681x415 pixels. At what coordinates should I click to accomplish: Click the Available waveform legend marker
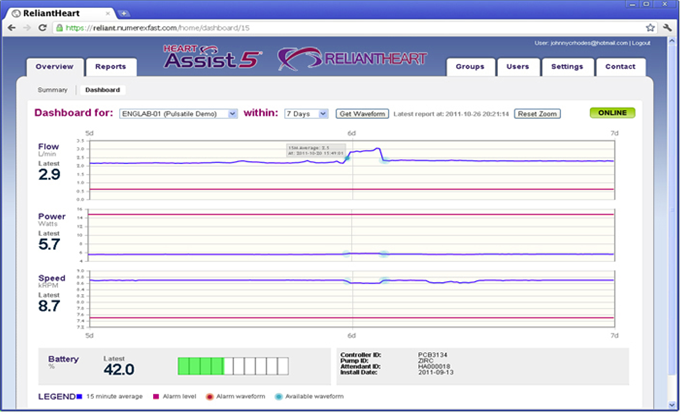278,397
